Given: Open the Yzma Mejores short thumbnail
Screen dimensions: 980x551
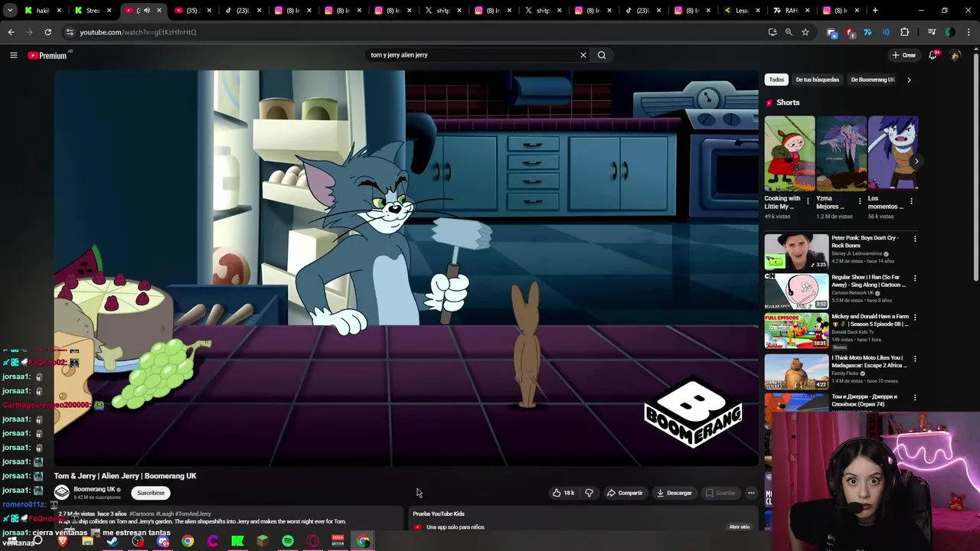Looking at the screenshot, I should [x=841, y=153].
